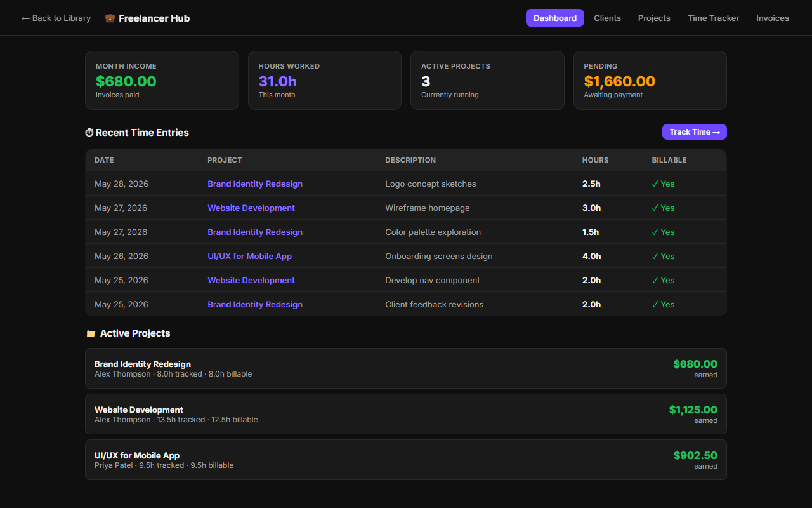Click the Develop nav component description
Viewport: 812px width, 508px height.
tap(433, 280)
